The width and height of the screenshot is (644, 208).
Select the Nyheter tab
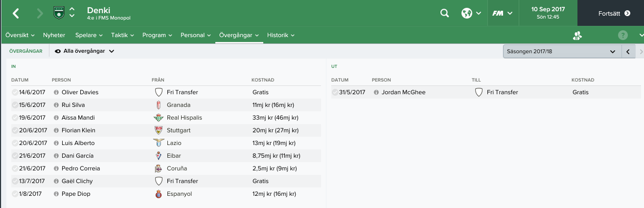click(x=54, y=35)
